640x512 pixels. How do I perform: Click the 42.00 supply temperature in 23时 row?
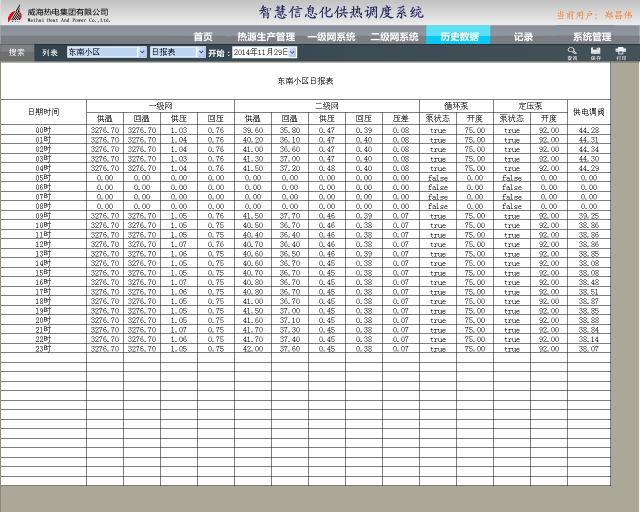[x=253, y=349]
